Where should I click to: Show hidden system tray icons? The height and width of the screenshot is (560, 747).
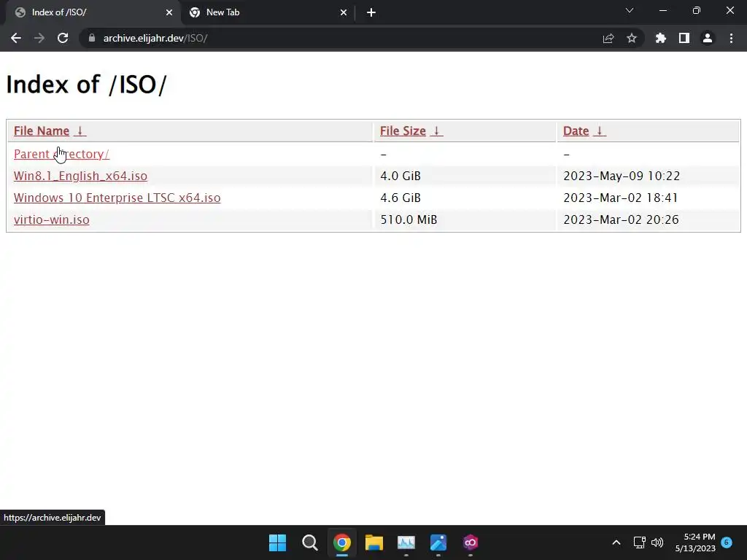616,542
